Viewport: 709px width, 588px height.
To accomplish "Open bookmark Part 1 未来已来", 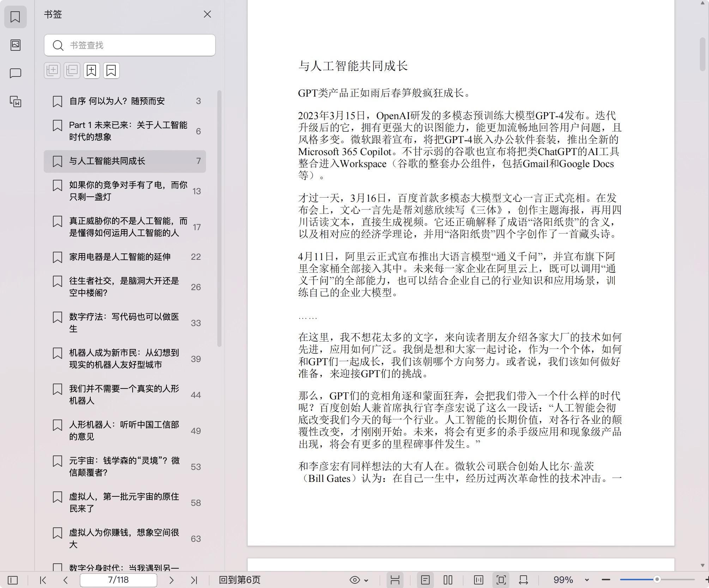I will tap(125, 131).
